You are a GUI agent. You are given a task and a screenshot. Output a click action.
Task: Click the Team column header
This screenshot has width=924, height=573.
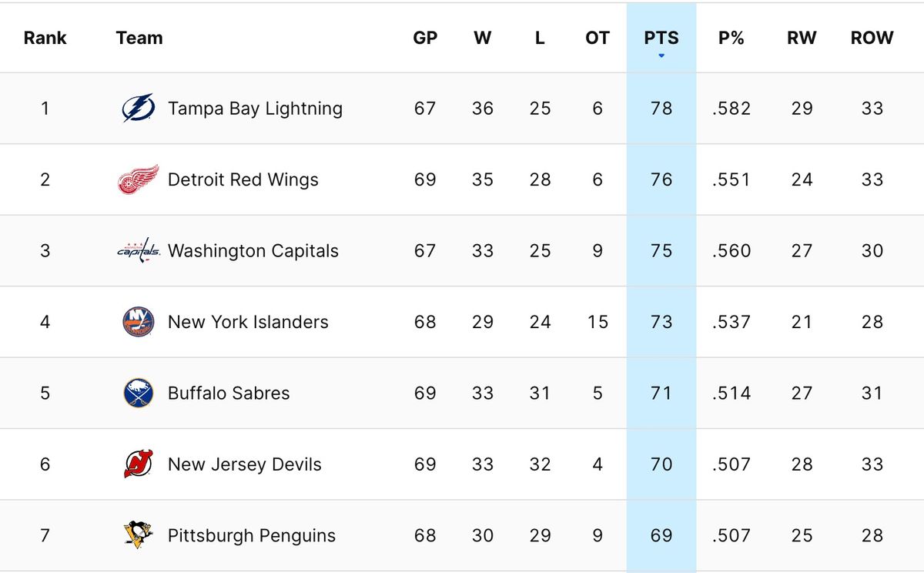[139, 38]
